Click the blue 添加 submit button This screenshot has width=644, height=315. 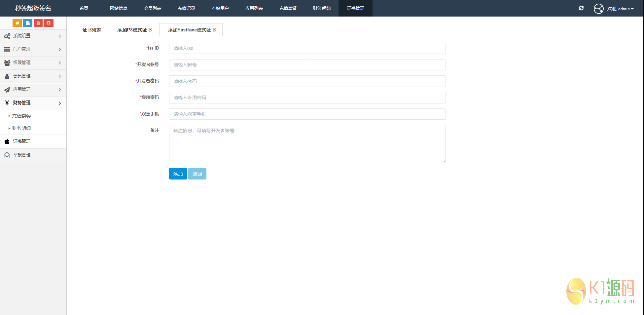pyautogui.click(x=178, y=174)
